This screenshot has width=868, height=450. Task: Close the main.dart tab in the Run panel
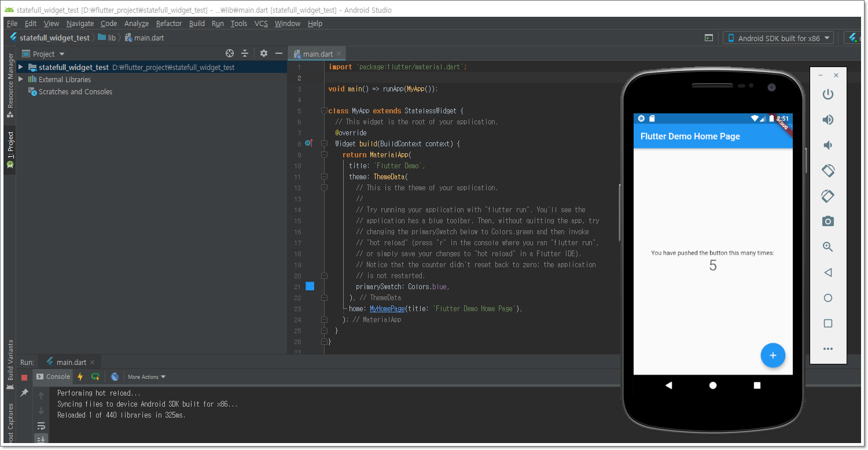tap(92, 362)
